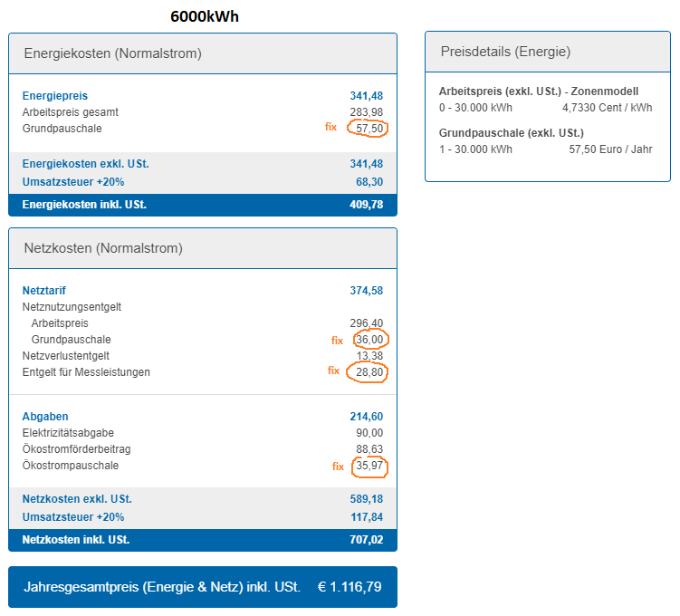Image resolution: width=680 pixels, height=616 pixels.
Task: Open the blue Netztarif link
Action: pyautogui.click(x=46, y=291)
